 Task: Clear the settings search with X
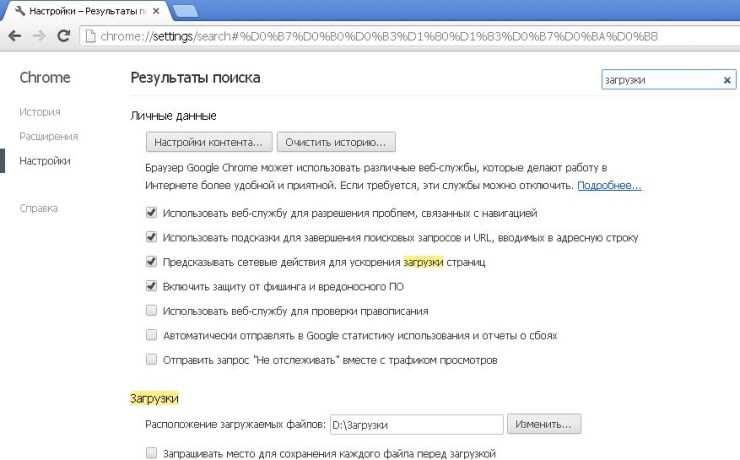[727, 80]
